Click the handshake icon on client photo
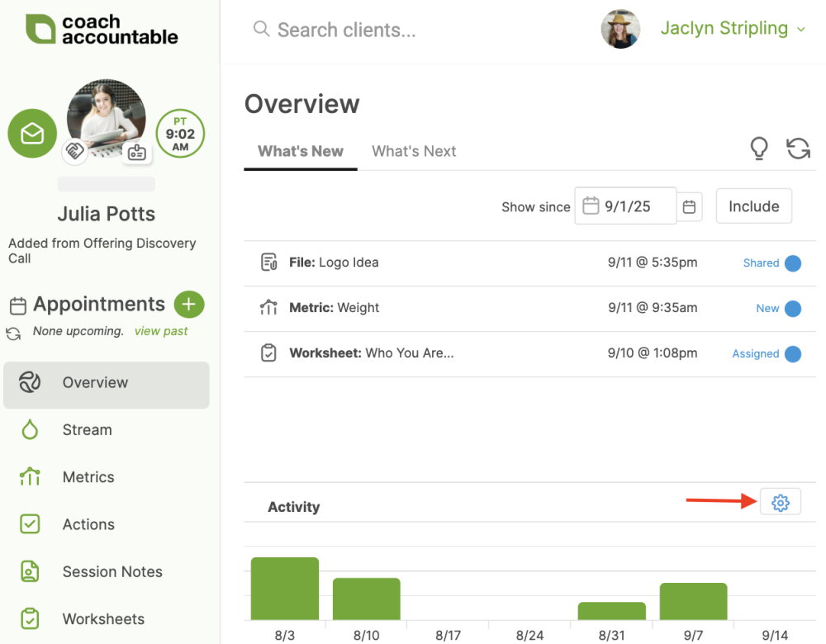 75,151
